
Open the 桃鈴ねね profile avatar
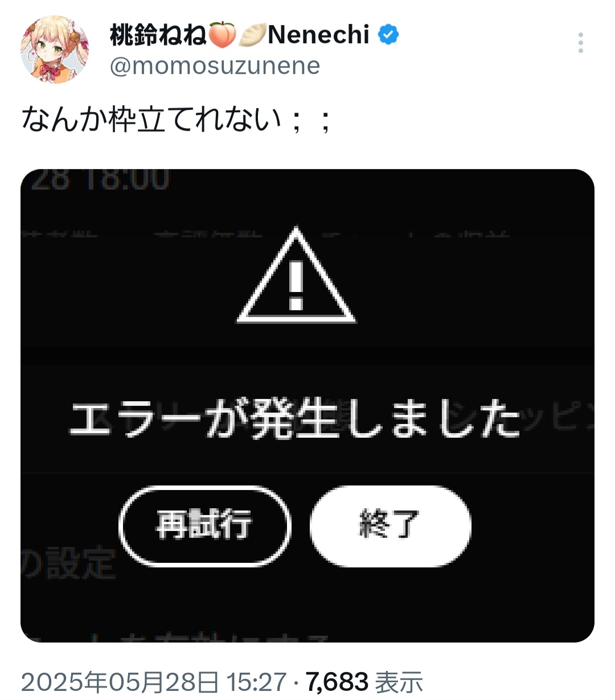[55, 50]
